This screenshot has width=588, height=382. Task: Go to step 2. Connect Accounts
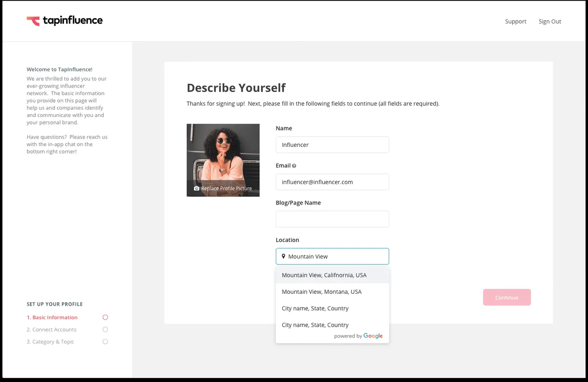click(51, 330)
